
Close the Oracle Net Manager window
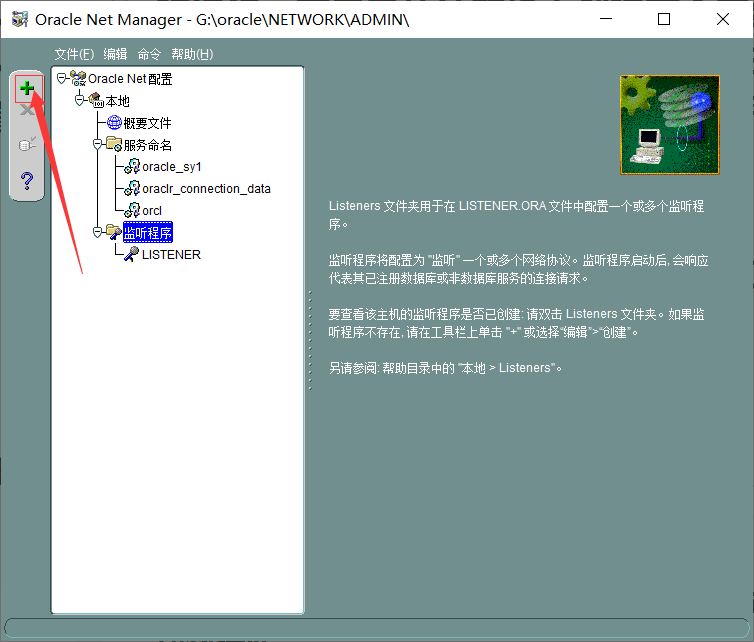[x=723, y=19]
